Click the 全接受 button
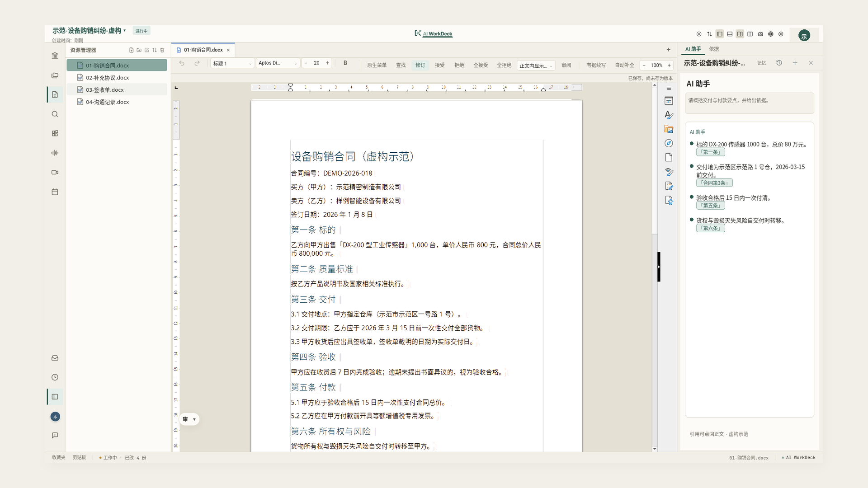Screen dimensions: 868x488 point(481,65)
